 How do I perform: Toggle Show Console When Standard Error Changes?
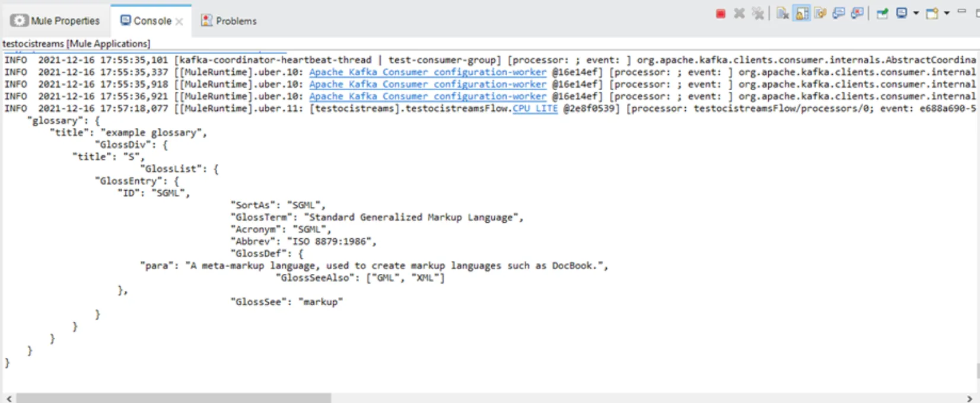[857, 14]
